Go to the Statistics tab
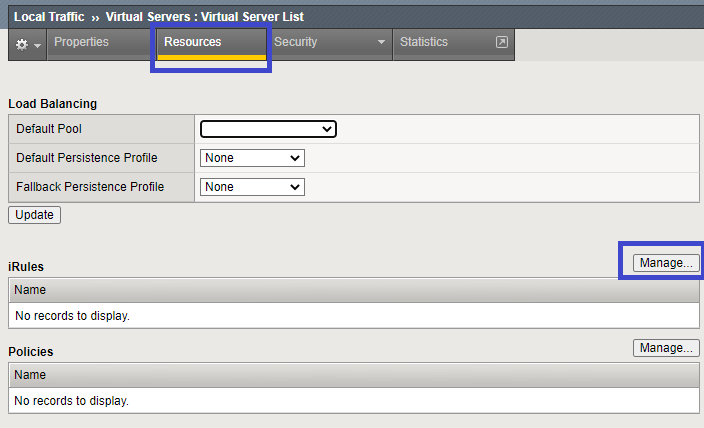This screenshot has width=704, height=428. point(424,42)
